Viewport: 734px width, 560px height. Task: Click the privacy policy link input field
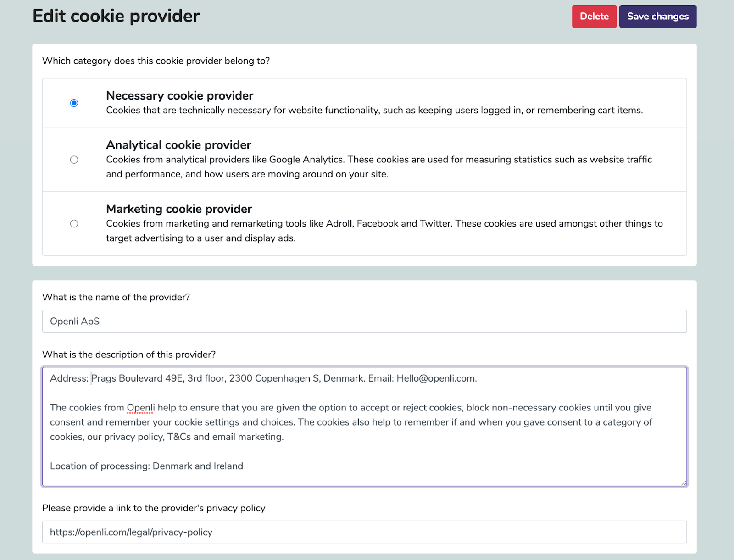[x=364, y=532]
